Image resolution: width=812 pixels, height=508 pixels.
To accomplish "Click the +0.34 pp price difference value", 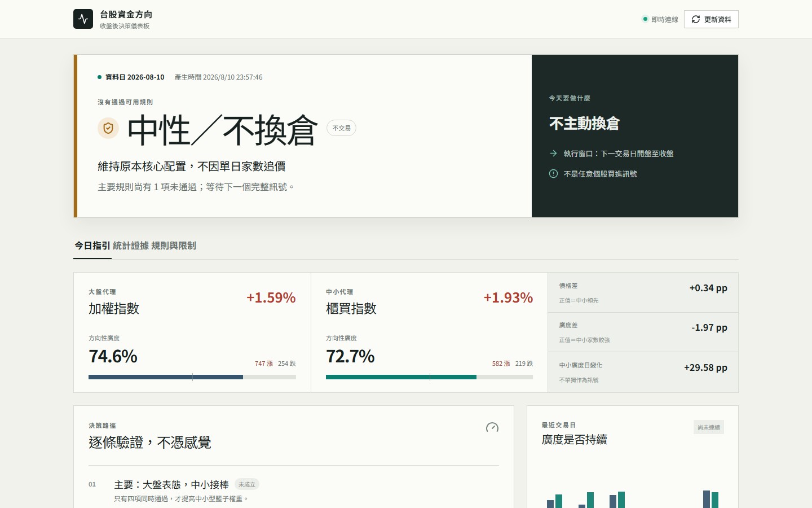I will point(708,288).
